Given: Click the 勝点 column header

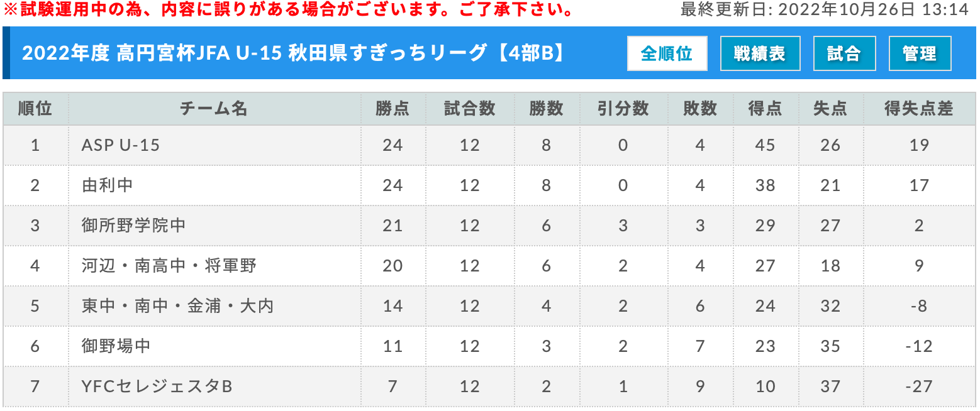Looking at the screenshot, I should 393,109.
